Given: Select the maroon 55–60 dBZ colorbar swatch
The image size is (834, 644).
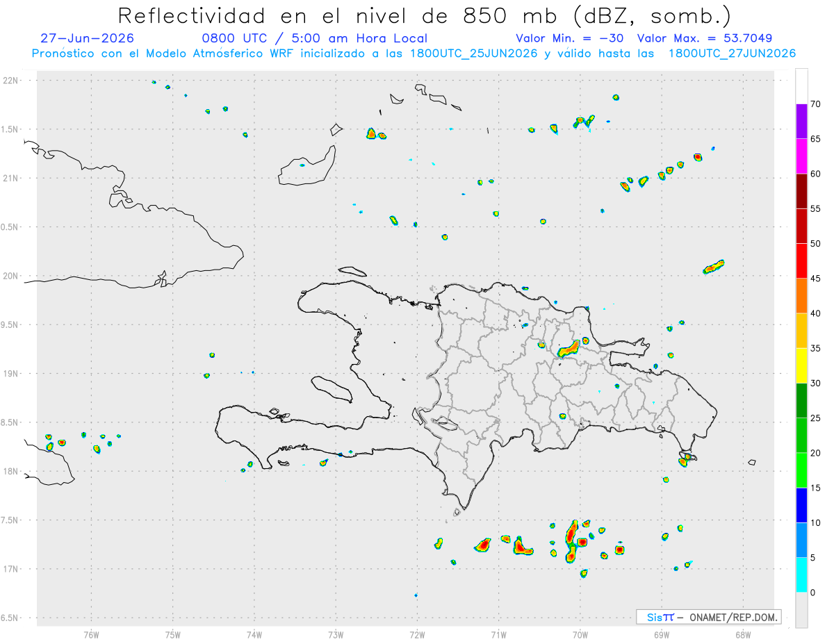Looking at the screenshot, I should click(x=801, y=191).
